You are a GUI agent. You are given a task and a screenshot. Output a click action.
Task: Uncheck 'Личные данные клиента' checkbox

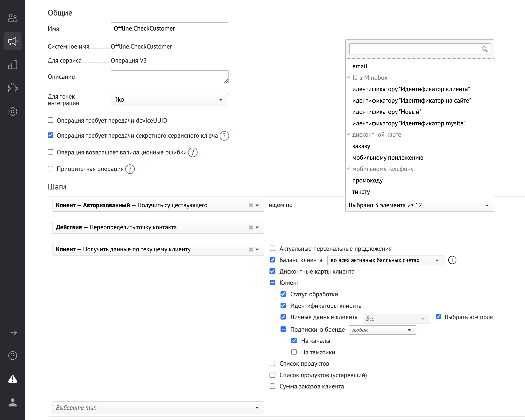[x=283, y=317]
